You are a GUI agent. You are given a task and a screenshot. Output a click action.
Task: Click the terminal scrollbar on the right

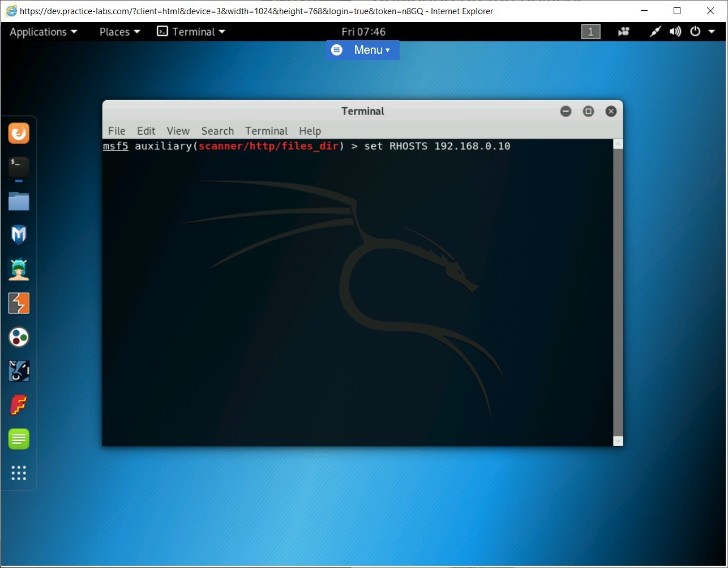coord(617,283)
